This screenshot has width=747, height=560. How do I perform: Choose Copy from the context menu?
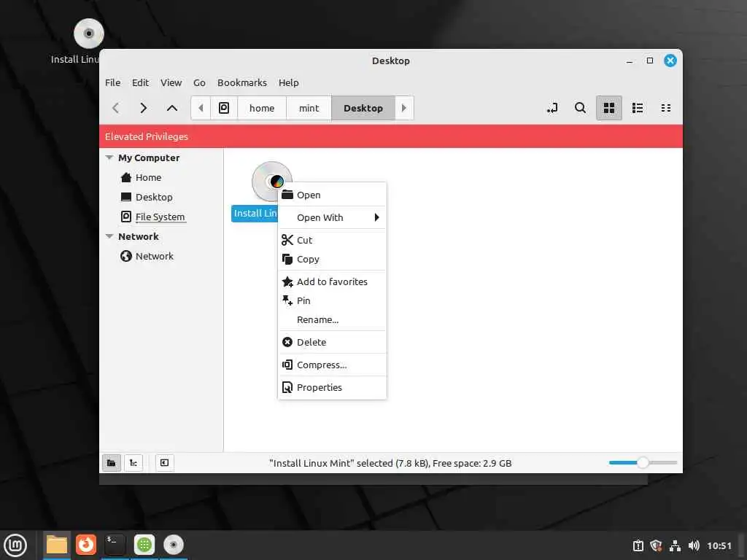[x=332, y=259]
